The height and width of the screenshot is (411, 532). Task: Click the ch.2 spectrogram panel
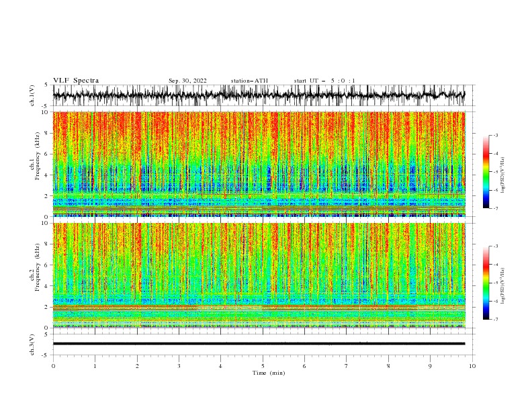point(259,275)
